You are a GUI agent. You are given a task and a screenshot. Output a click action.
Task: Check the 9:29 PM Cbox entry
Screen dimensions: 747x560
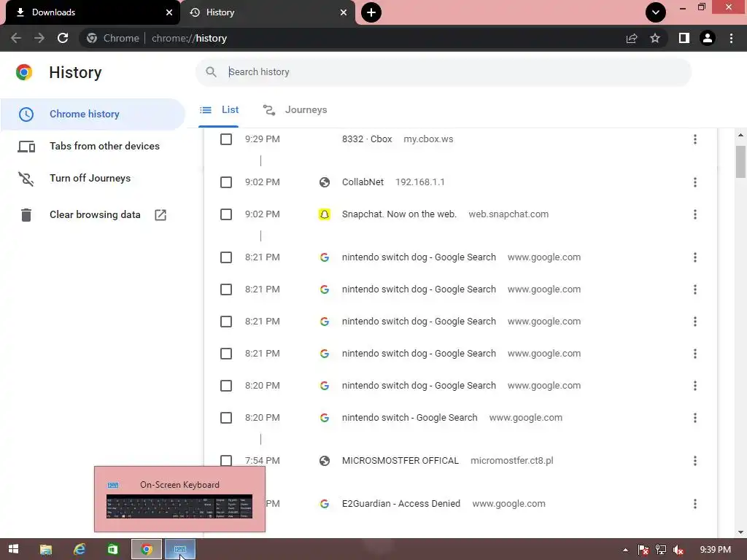[226, 139]
